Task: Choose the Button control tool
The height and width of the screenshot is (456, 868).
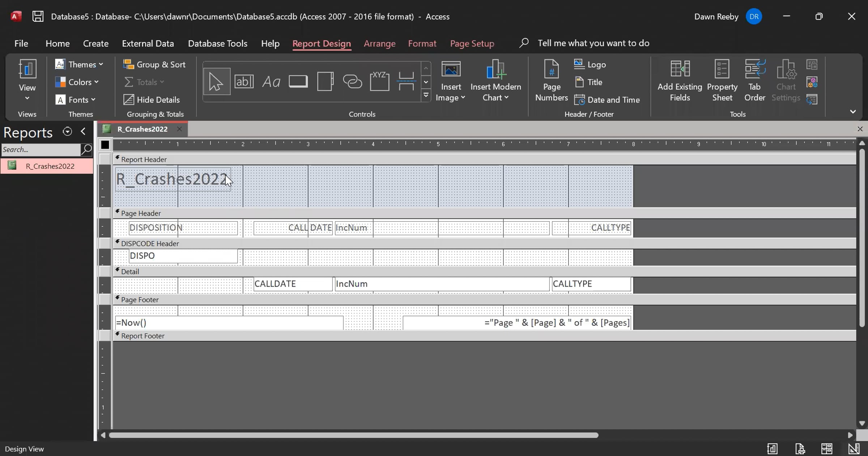Action: coord(298,81)
